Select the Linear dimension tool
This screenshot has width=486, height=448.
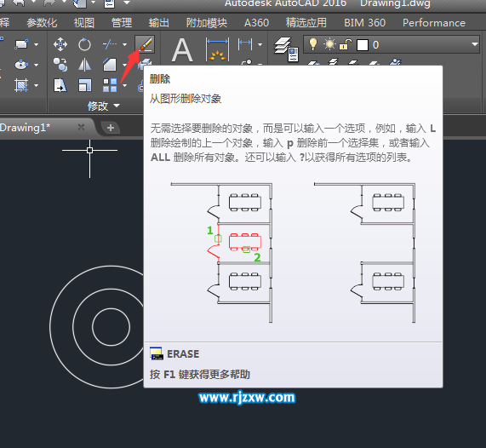245,44
